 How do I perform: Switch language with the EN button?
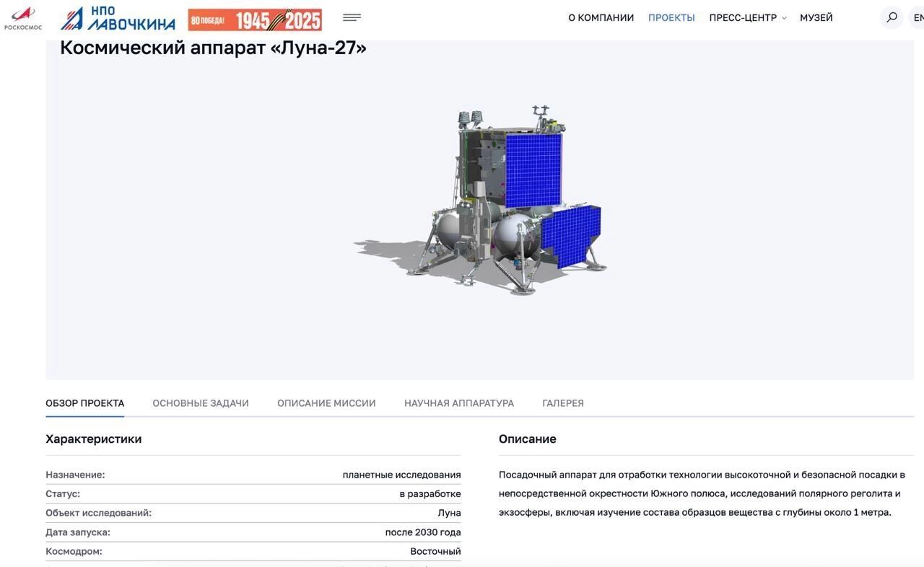point(918,17)
